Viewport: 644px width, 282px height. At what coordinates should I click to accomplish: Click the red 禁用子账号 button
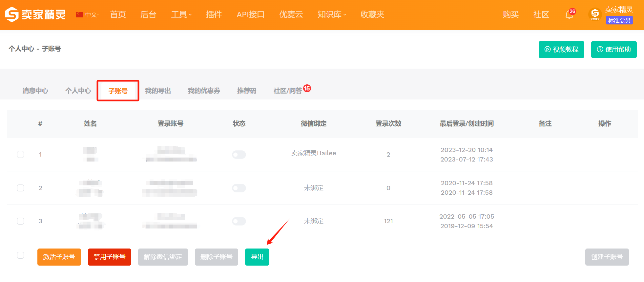tap(110, 257)
